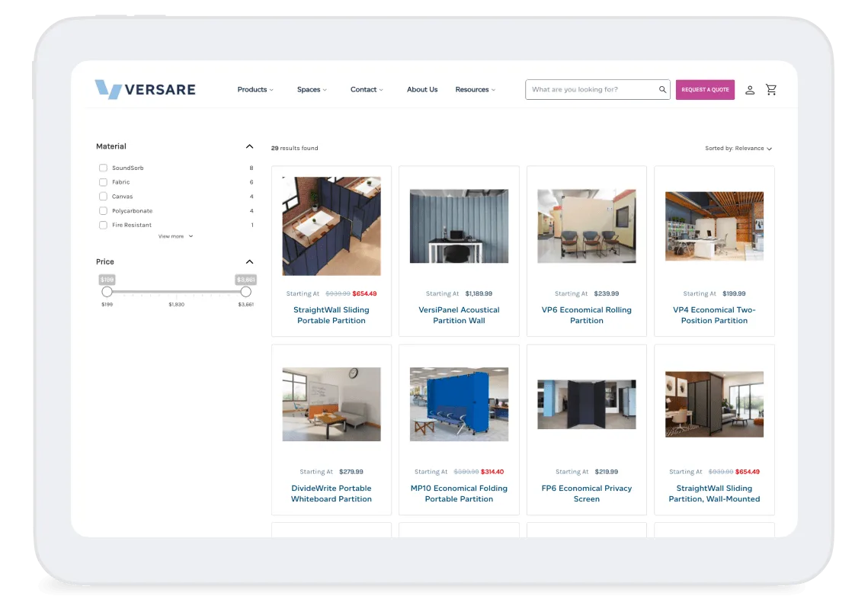Open VP6 Economical Rolling Partition link

pyautogui.click(x=587, y=315)
